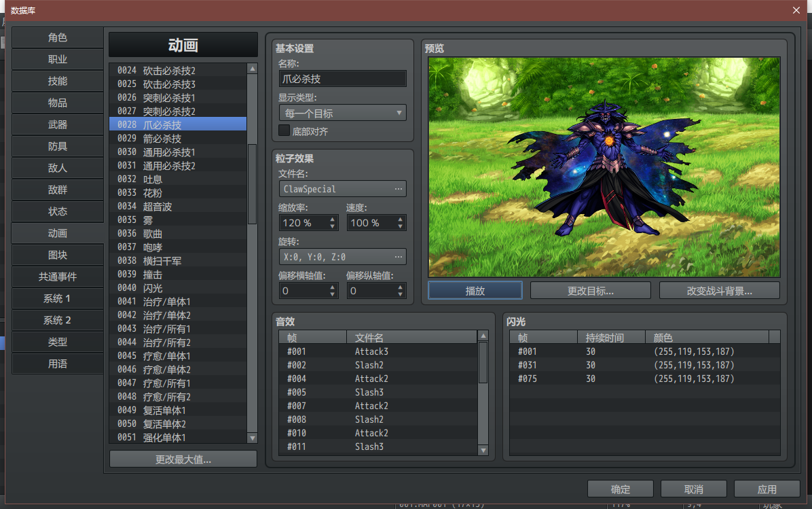Decrease the 偏移纵轴值 with down arrow
The height and width of the screenshot is (509, 812).
(x=401, y=294)
